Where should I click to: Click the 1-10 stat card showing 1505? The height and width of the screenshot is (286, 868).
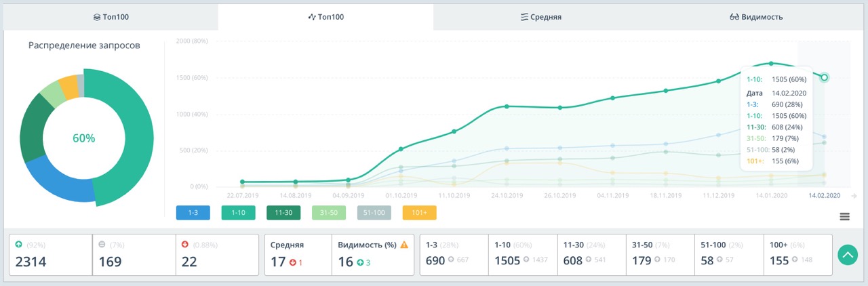point(523,255)
